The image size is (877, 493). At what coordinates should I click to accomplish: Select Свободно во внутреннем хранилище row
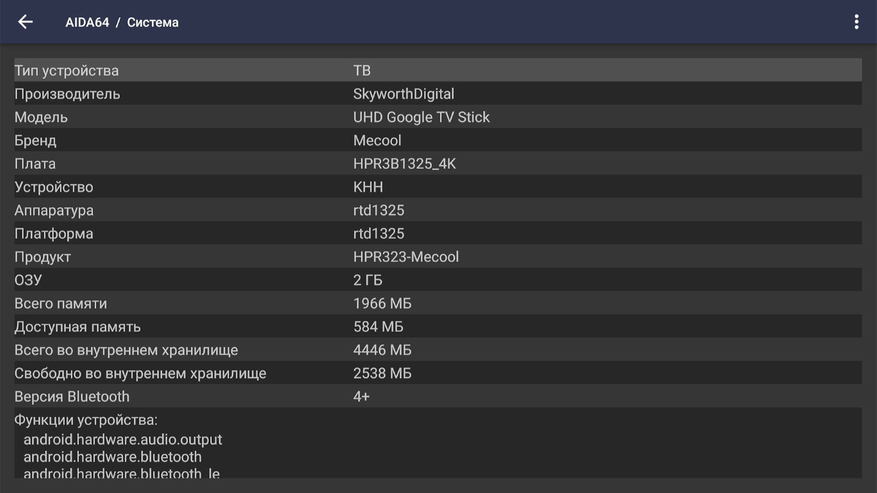point(437,373)
